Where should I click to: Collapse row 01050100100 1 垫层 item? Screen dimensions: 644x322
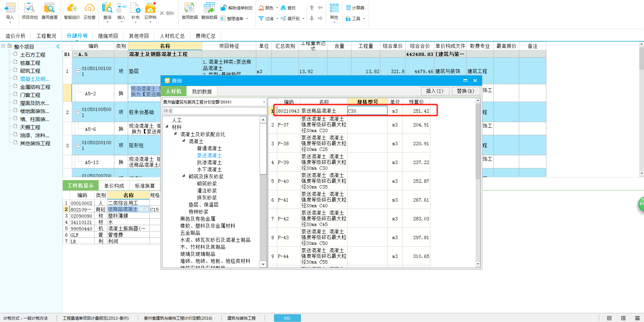click(78, 71)
